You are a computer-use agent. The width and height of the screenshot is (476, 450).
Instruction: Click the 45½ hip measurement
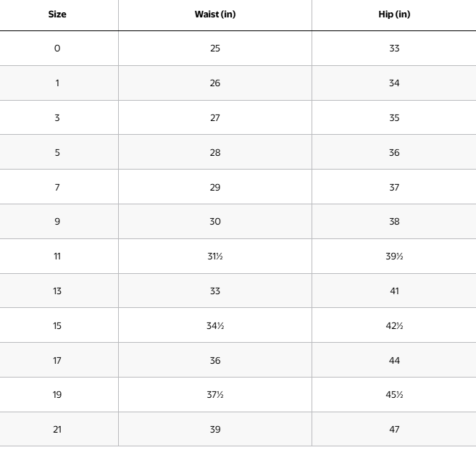(x=394, y=395)
